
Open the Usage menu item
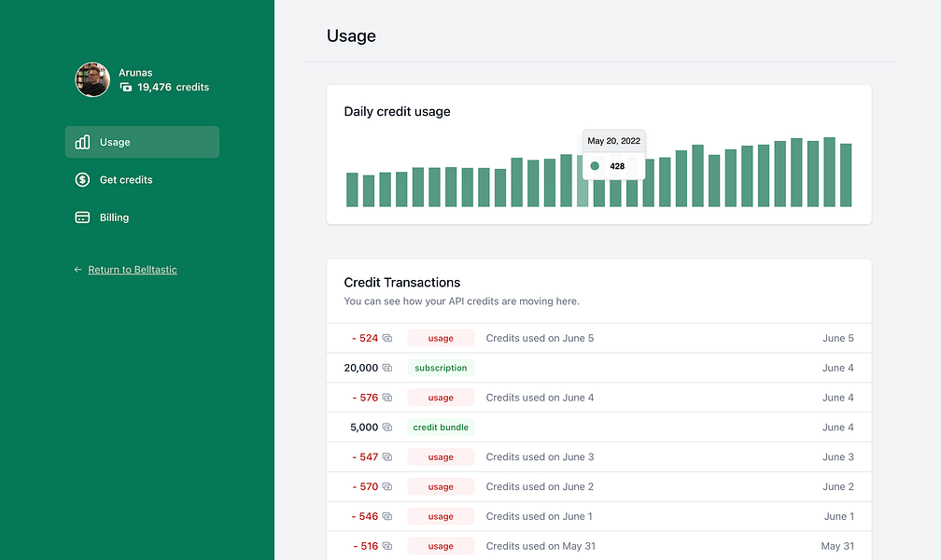(x=142, y=142)
